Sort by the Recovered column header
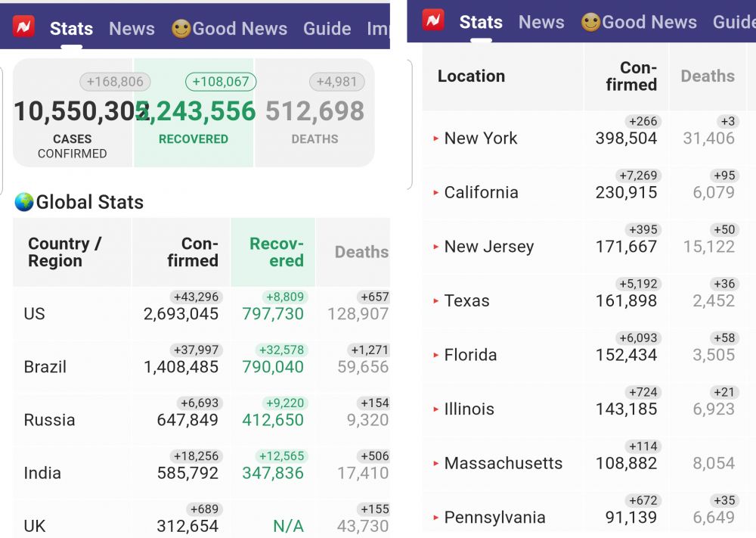 (276, 252)
